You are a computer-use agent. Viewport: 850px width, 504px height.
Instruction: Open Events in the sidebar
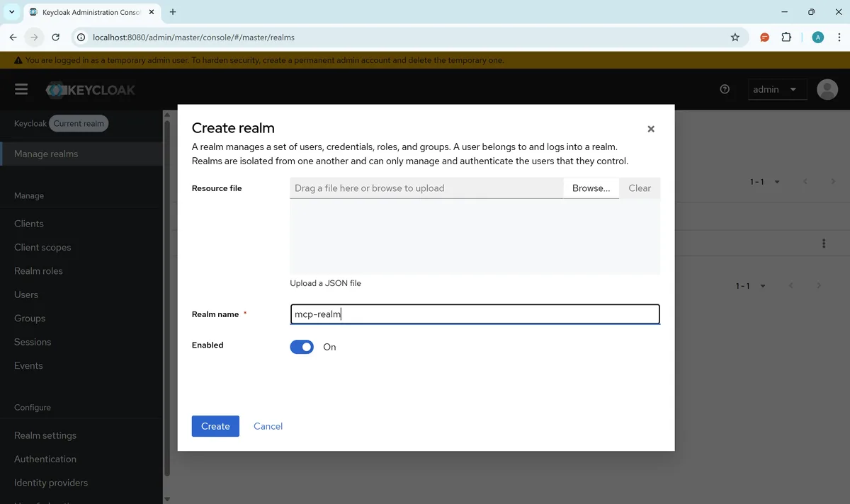28,366
